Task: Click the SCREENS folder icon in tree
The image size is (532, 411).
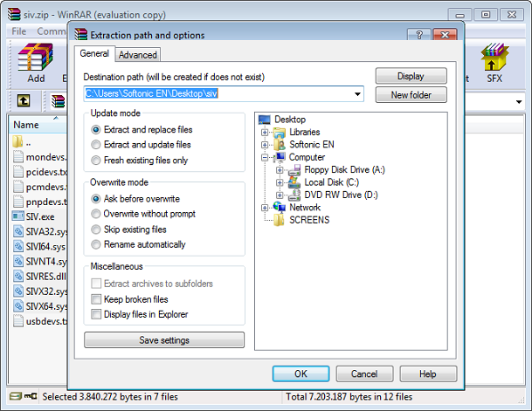Action: (280, 220)
